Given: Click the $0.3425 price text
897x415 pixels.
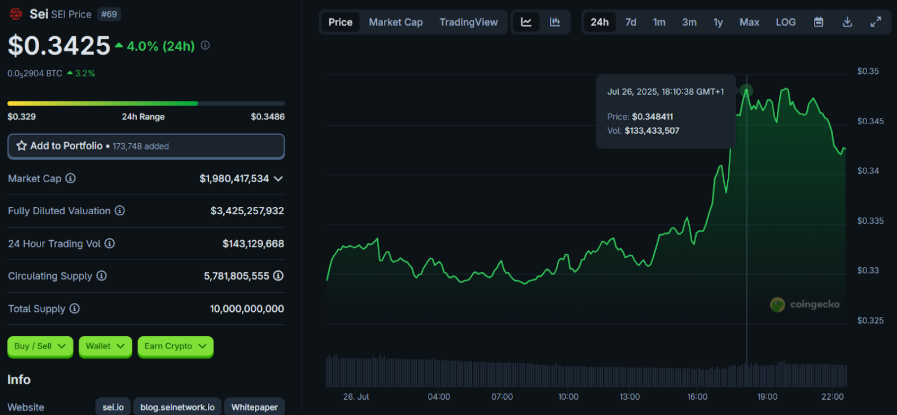Looking at the screenshot, I should pos(59,46).
